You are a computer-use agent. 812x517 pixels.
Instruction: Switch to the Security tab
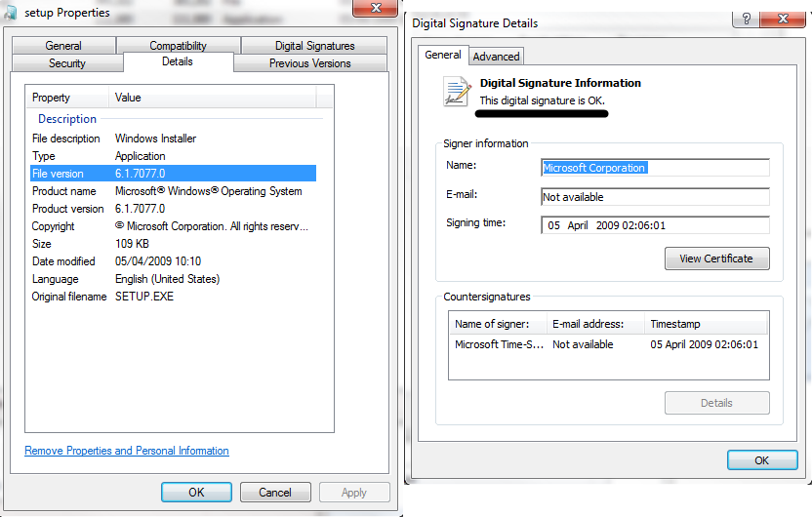pos(67,63)
